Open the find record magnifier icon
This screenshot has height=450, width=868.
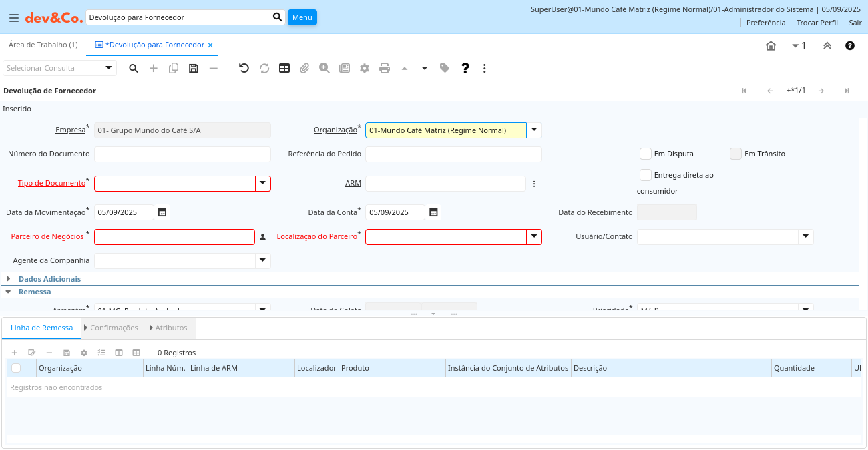[x=134, y=68]
